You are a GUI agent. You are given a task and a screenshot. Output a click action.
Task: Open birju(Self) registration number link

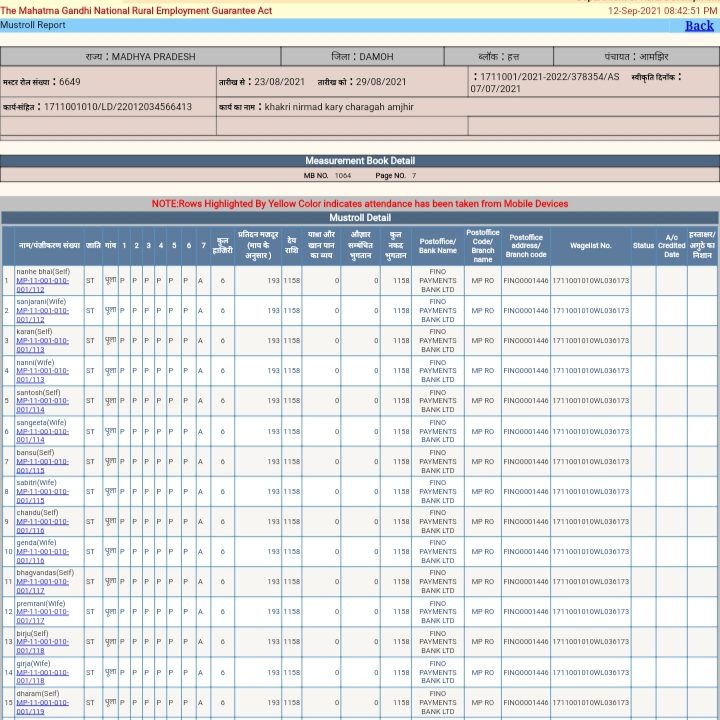[42, 646]
